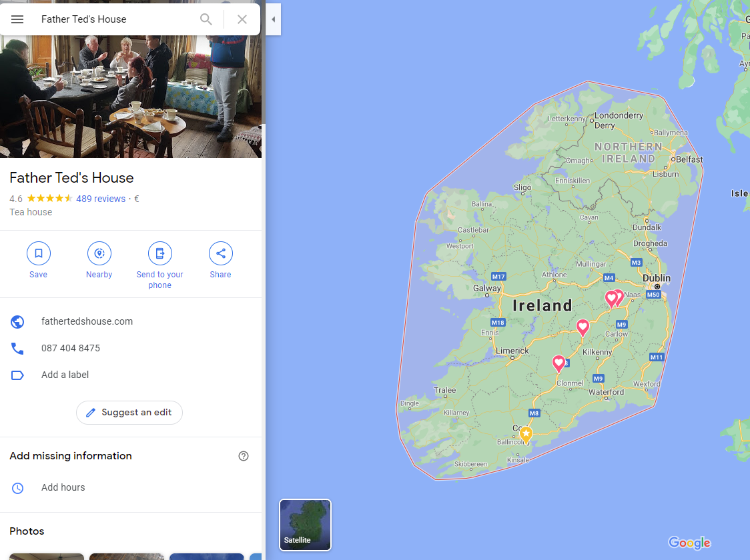Click the M11 road shield
This screenshot has width=750, height=560.
pos(657,357)
